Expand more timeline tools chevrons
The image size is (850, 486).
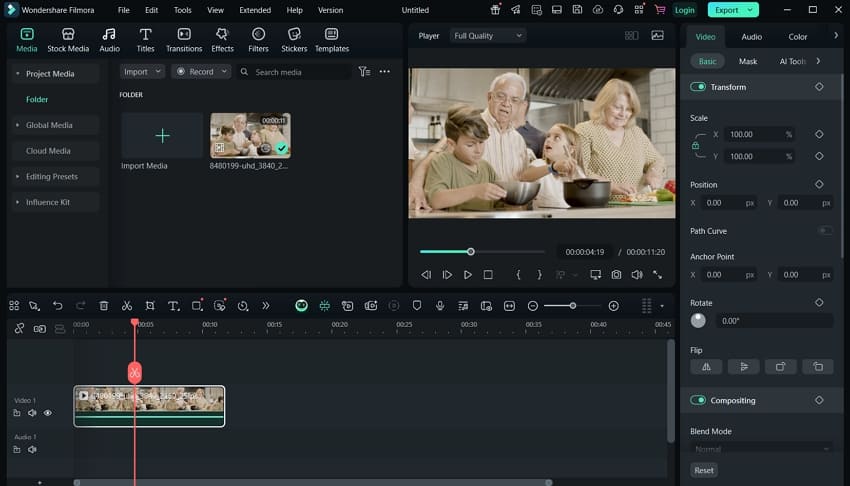coord(266,306)
